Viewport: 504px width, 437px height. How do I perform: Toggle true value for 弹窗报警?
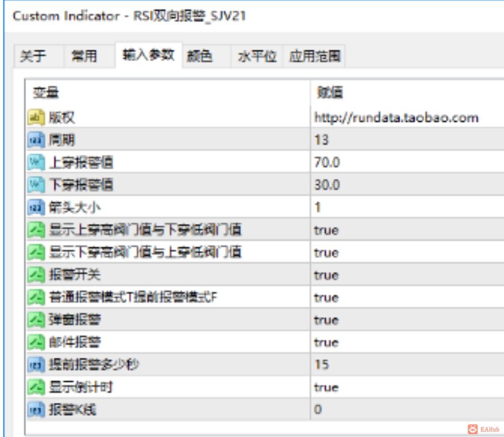326,320
